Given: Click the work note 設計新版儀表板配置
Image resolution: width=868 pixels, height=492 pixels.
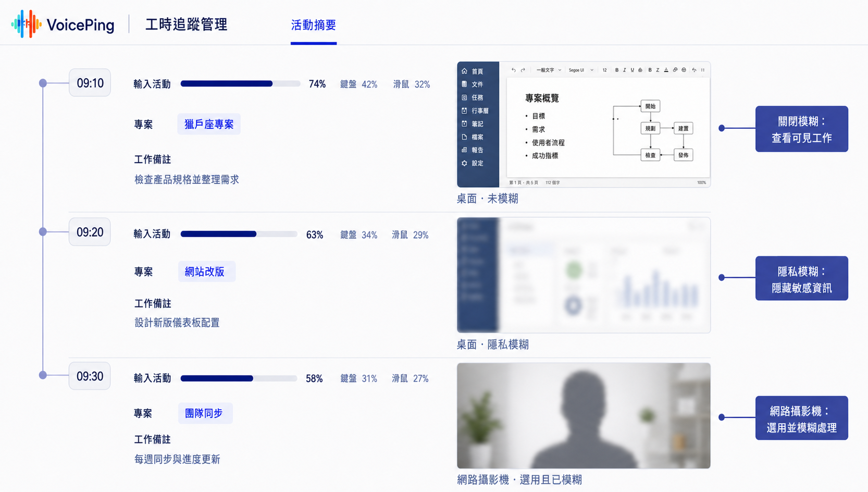Looking at the screenshot, I should (177, 323).
